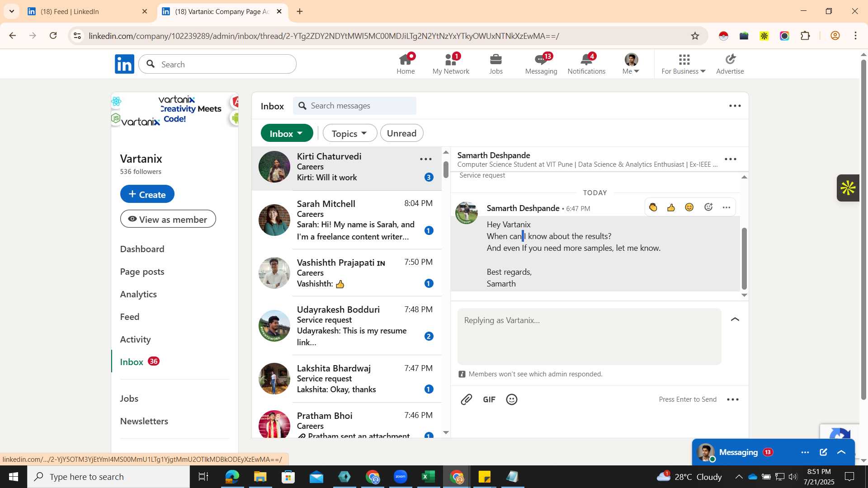Open options on Kirti Chaturvedi conversation
The image size is (868, 488).
[x=426, y=159]
